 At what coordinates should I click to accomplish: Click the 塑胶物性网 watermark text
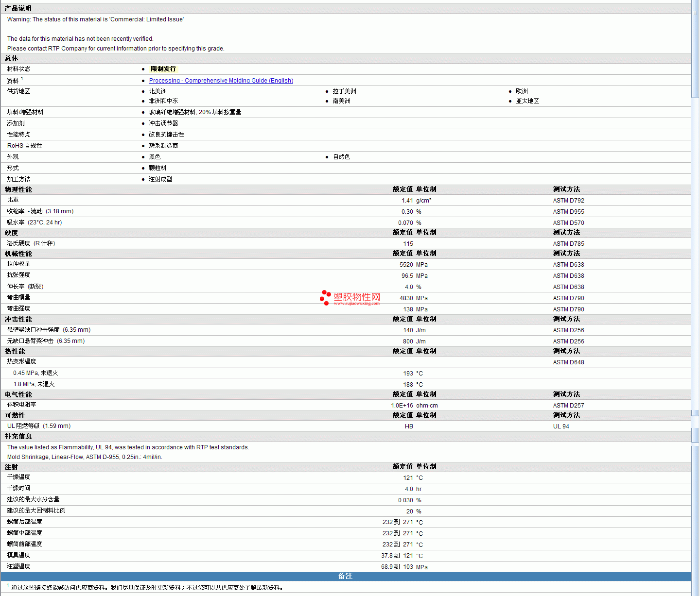(x=357, y=297)
